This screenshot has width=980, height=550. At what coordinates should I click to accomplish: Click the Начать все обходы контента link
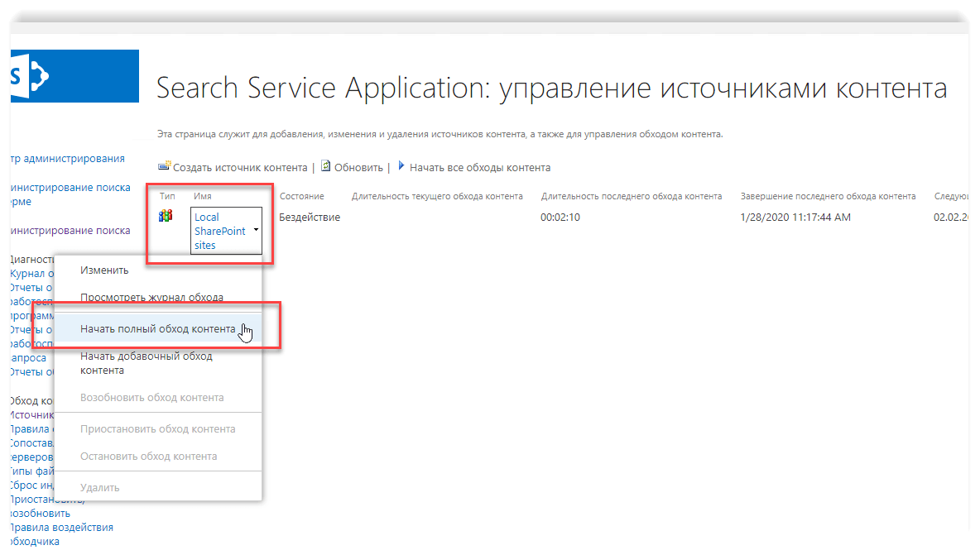click(x=479, y=167)
